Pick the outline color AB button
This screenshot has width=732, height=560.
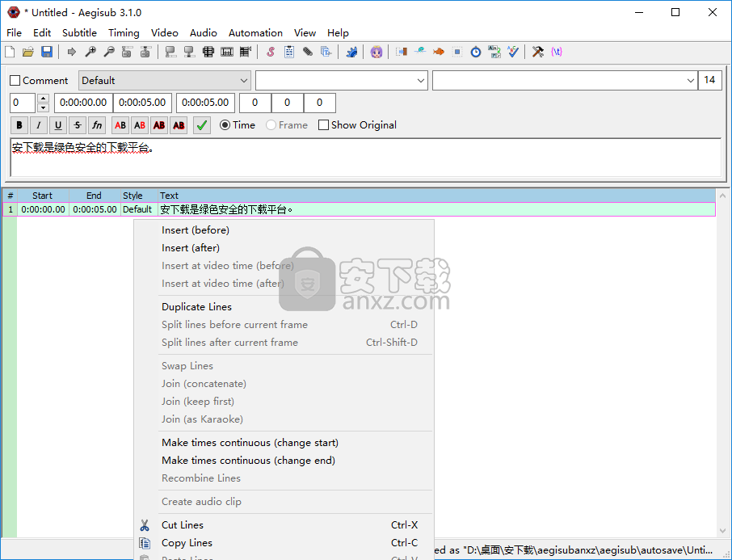click(x=159, y=125)
